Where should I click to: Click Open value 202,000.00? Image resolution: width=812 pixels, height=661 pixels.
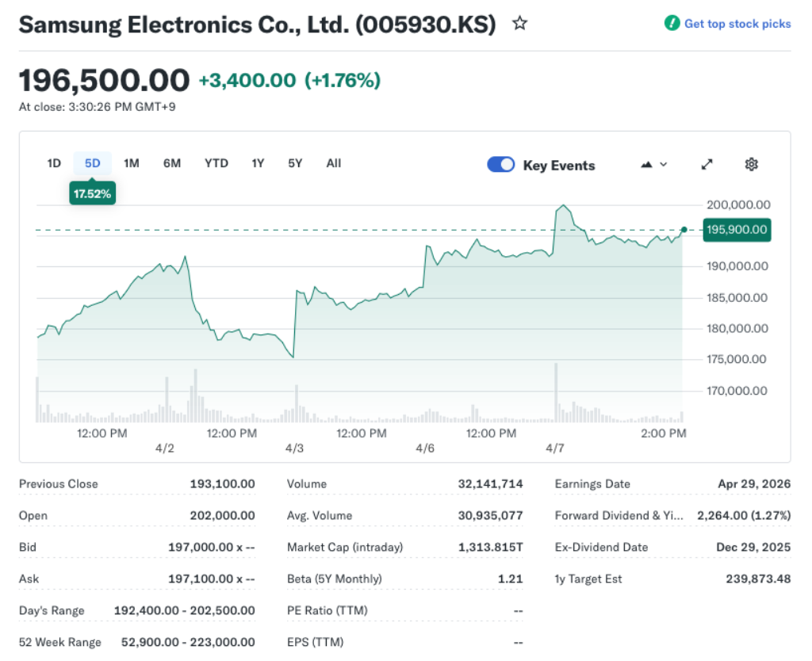coord(222,515)
